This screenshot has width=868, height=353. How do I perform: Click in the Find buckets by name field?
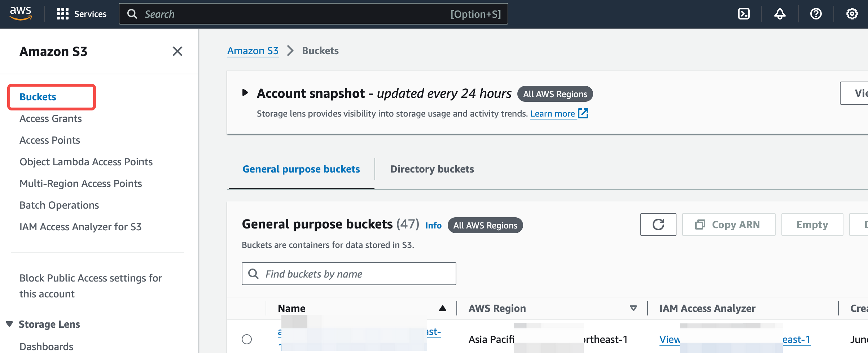coord(349,274)
